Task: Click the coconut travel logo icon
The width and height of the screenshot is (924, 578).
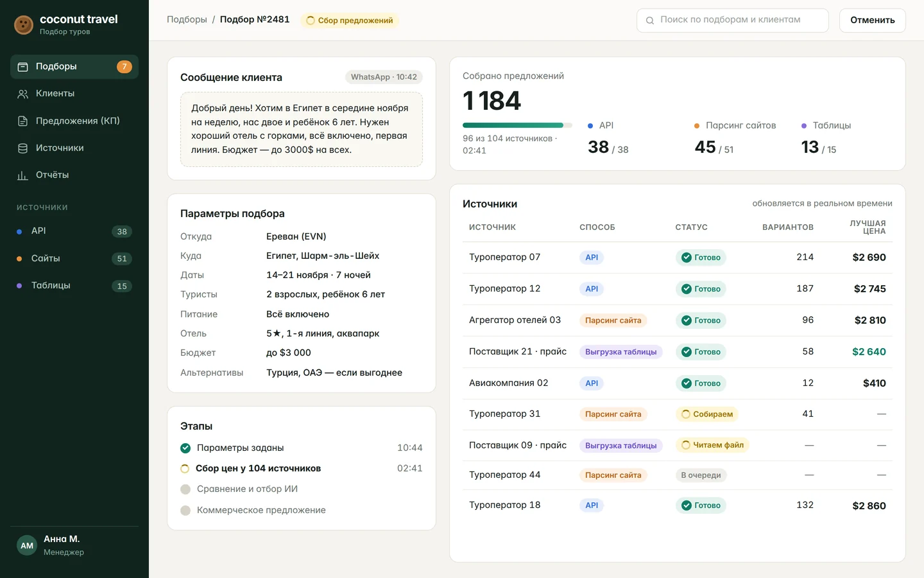Action: 24,25
